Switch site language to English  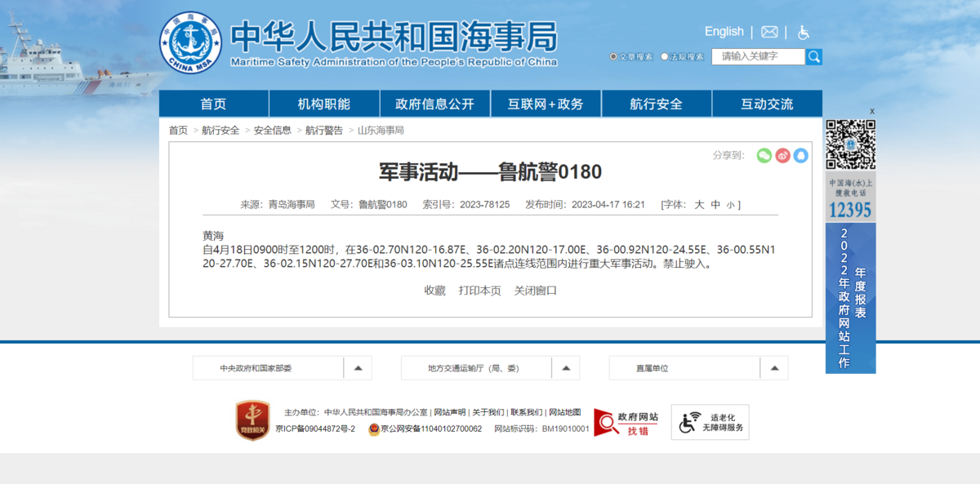724,32
